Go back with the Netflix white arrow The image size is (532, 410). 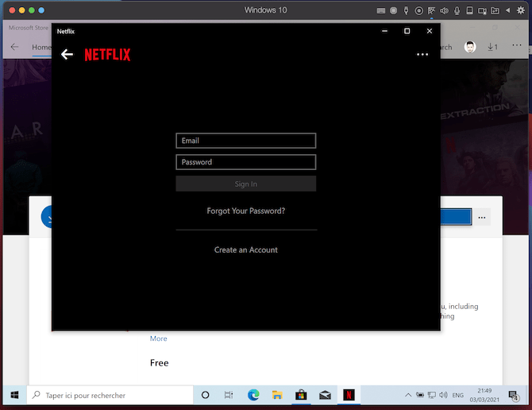coord(67,54)
